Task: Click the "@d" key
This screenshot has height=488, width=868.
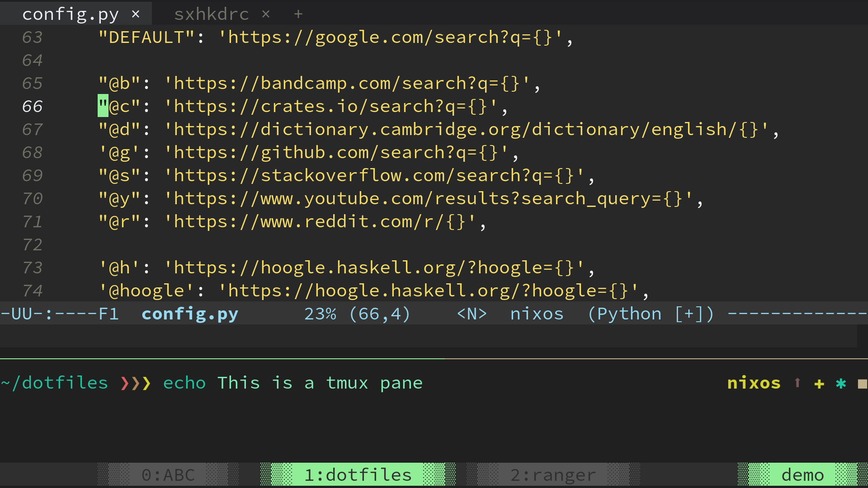Action: 119,129
